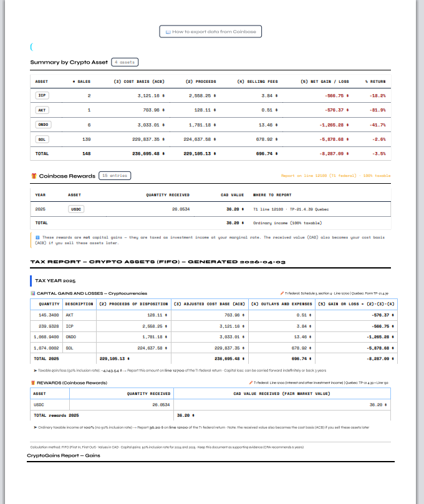Select the ICP asset tag in the summary table

click(42, 95)
